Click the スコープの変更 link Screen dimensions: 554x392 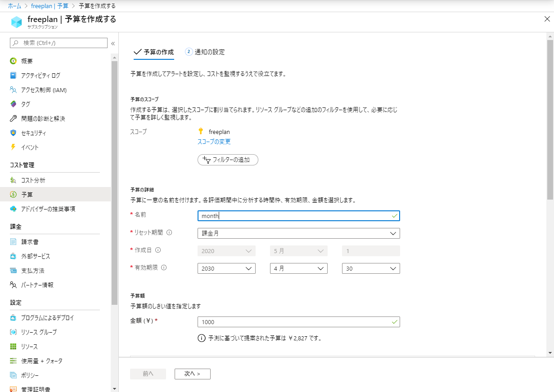(x=214, y=142)
